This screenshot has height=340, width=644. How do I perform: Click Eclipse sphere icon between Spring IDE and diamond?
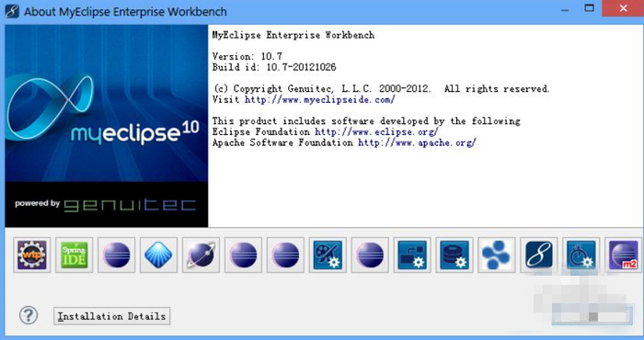pos(117,255)
